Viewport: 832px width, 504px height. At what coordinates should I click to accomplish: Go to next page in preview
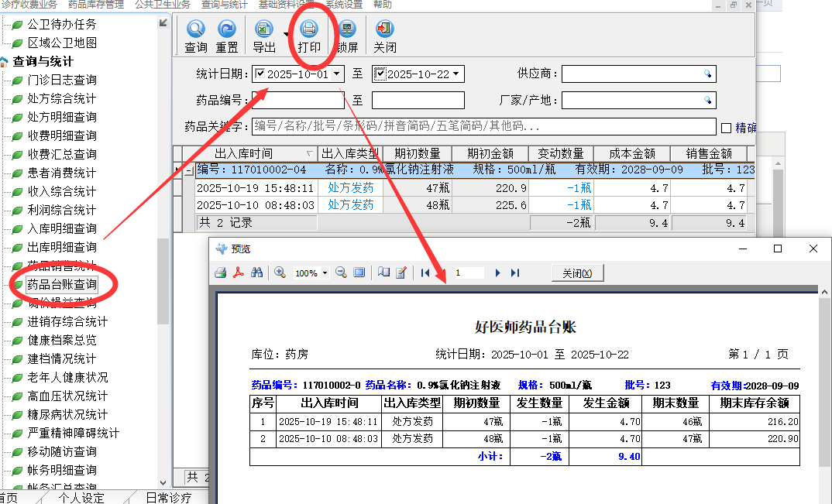(x=497, y=273)
